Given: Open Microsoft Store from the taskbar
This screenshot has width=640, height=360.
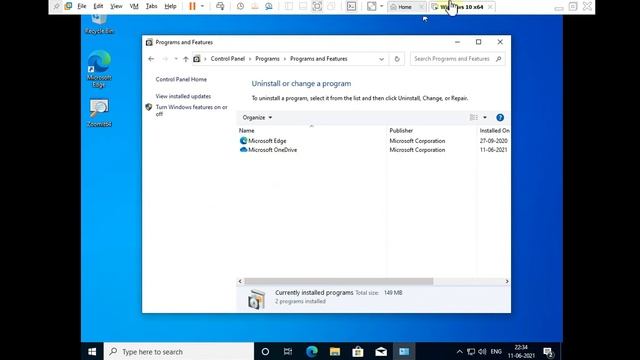Looking at the screenshot, I should click(358, 351).
